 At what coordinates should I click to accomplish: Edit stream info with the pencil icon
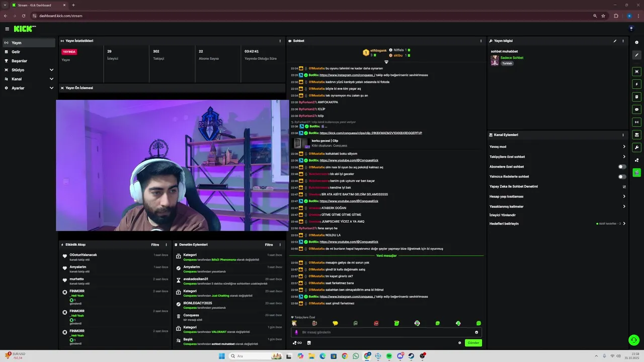tap(615, 41)
